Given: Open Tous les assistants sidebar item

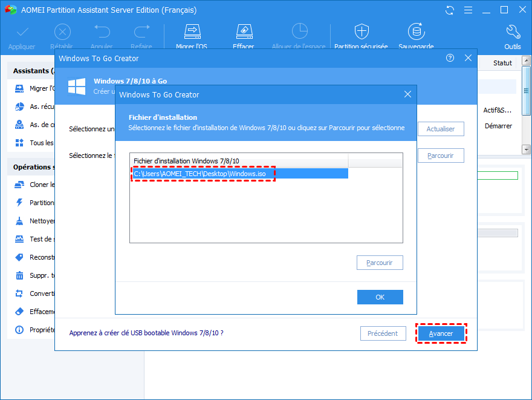Looking at the screenshot, I should click(x=34, y=143).
